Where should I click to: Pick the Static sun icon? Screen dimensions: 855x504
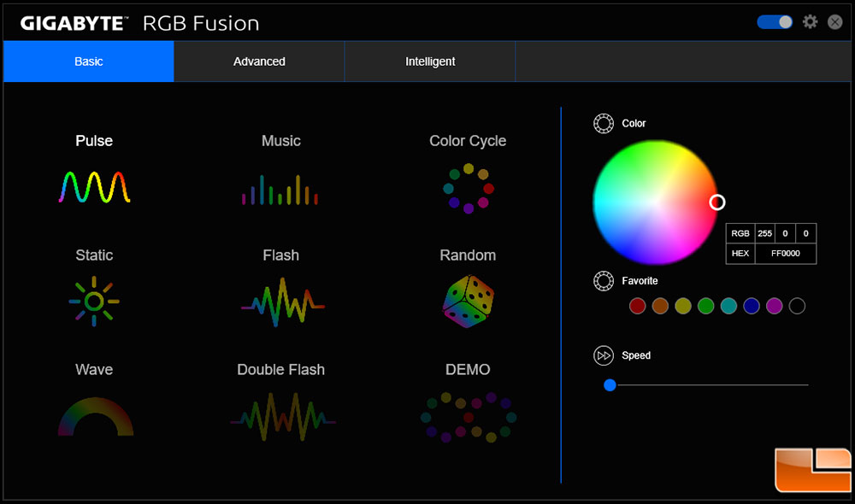click(x=94, y=301)
